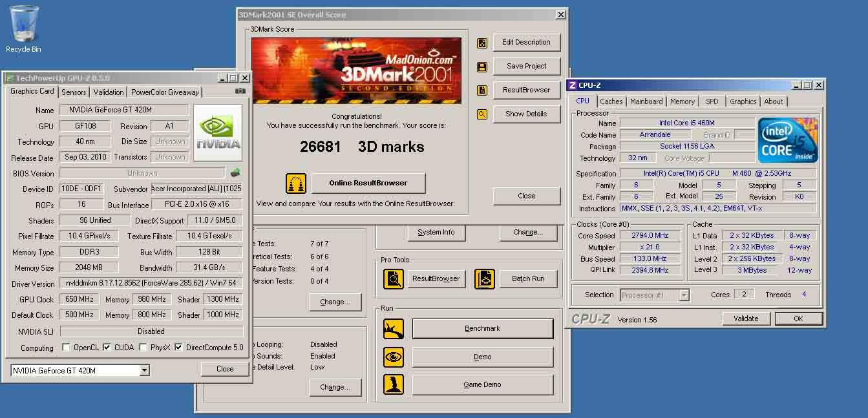Image resolution: width=868 pixels, height=418 pixels.
Task: Click the Save Project button
Action: pyautogui.click(x=526, y=66)
